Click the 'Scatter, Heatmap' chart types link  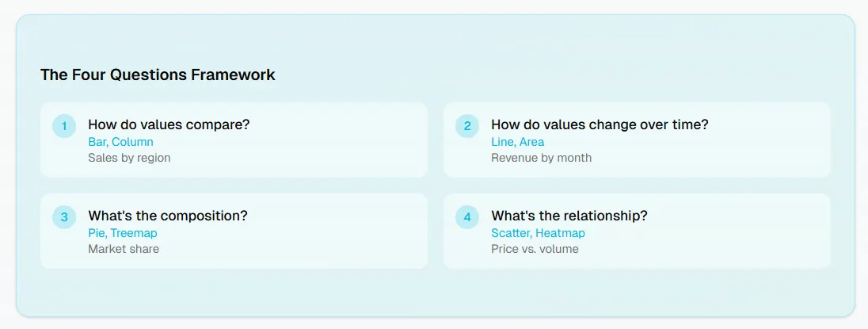click(538, 233)
